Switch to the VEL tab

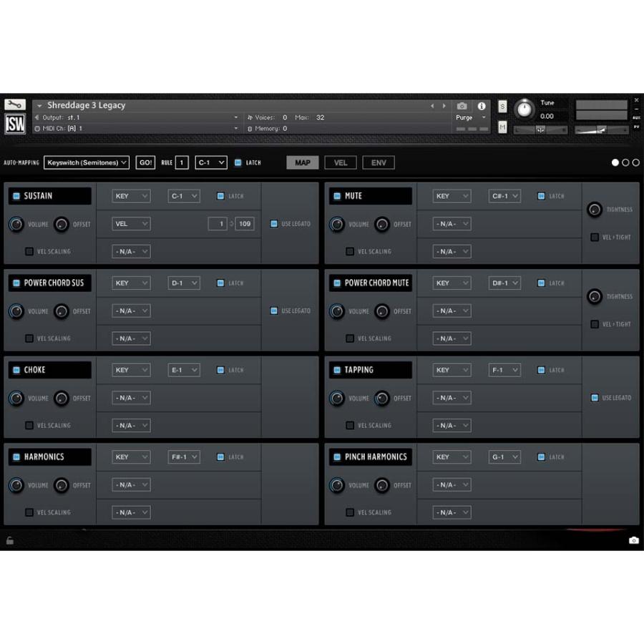coord(341,162)
